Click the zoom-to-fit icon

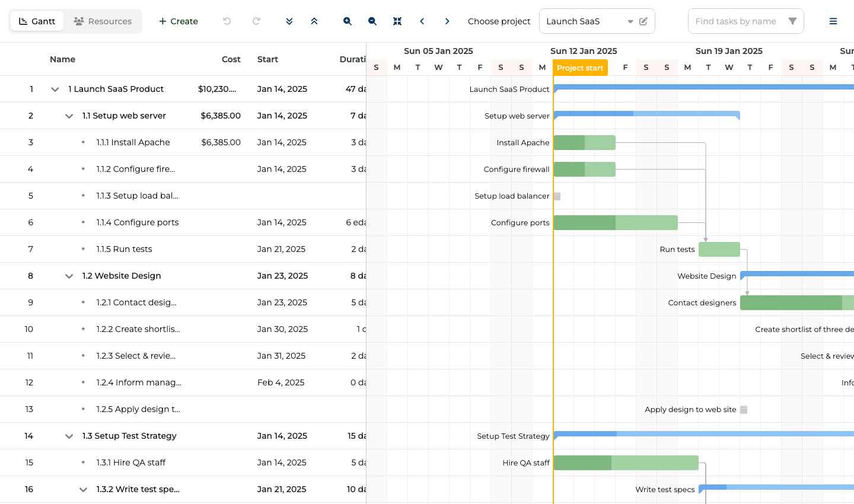click(397, 21)
